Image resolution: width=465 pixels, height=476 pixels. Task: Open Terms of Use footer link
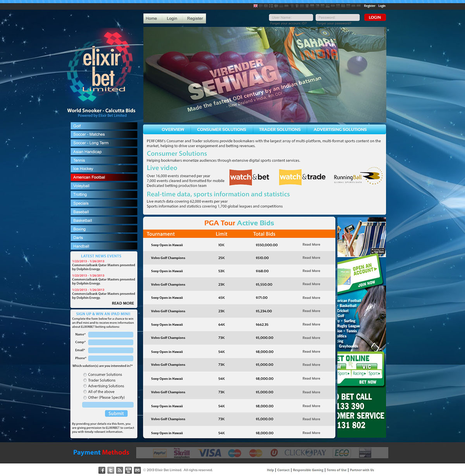pyautogui.click(x=336, y=470)
